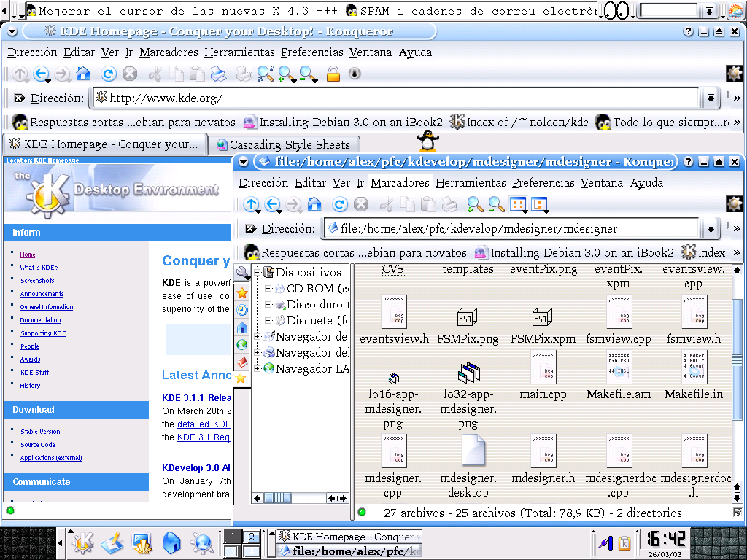Open the FSMPix.png file icon

[468, 316]
